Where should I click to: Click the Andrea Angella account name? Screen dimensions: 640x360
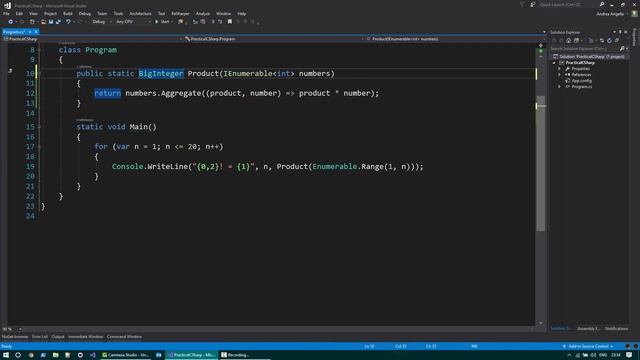610,14
